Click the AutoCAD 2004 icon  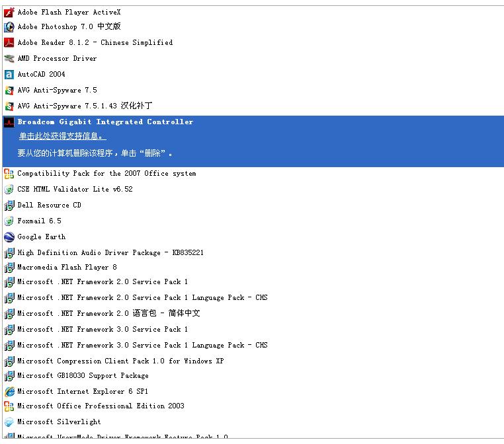point(9,75)
